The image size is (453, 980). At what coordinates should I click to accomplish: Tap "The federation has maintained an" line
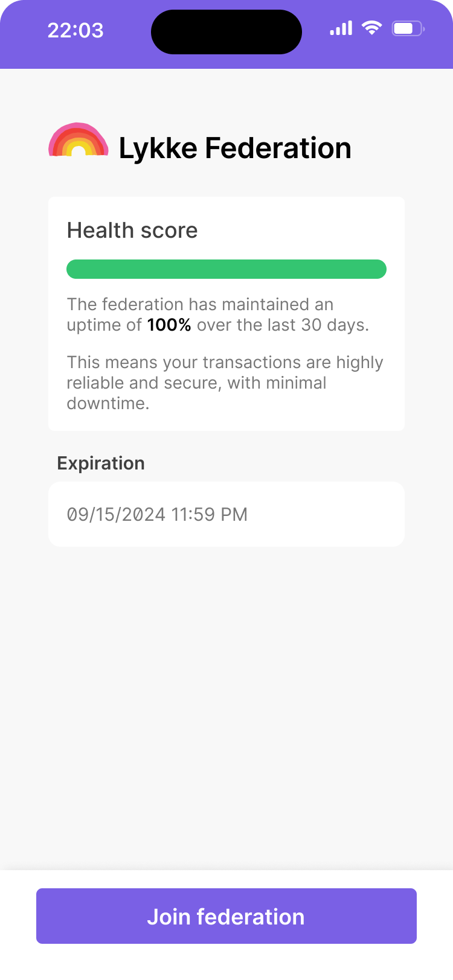[x=200, y=304]
